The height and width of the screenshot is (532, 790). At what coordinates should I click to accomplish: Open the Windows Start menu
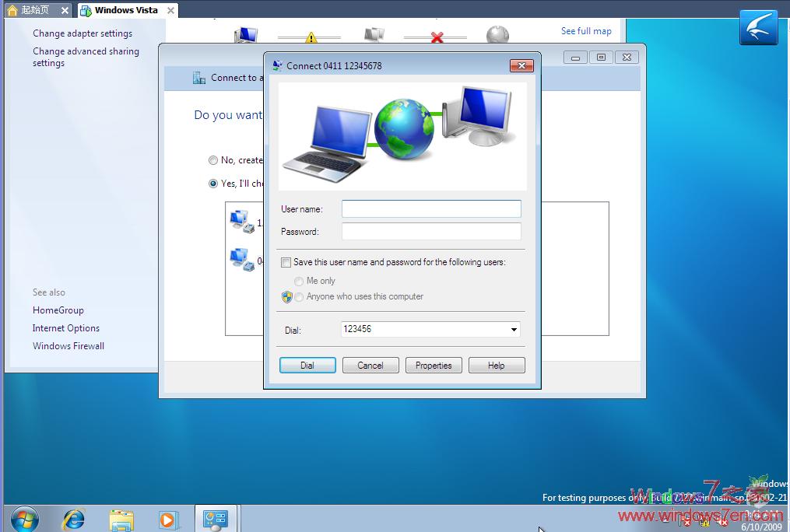pos(24,518)
